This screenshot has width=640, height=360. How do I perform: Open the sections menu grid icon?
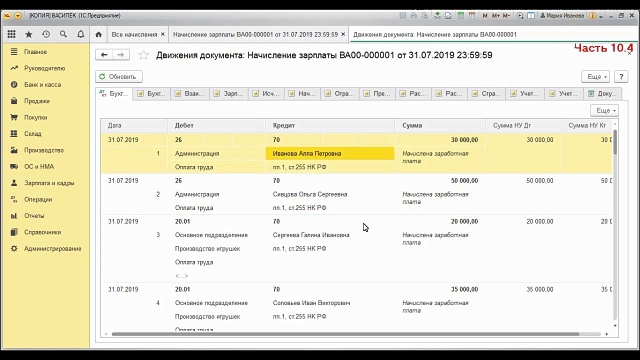pos(11,35)
